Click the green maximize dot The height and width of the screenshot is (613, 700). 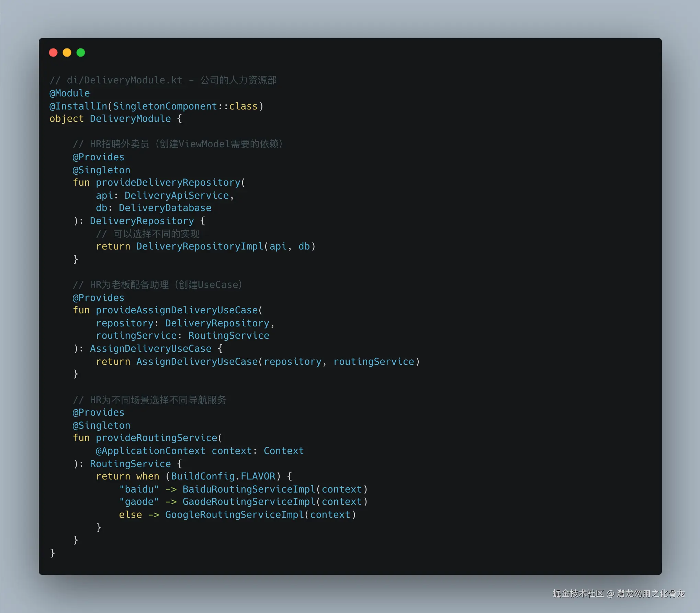[x=81, y=53]
